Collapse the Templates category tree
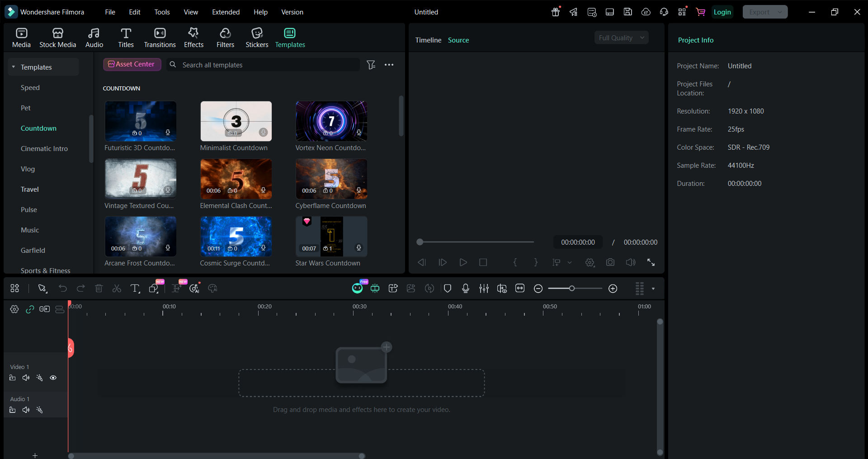 (14, 67)
